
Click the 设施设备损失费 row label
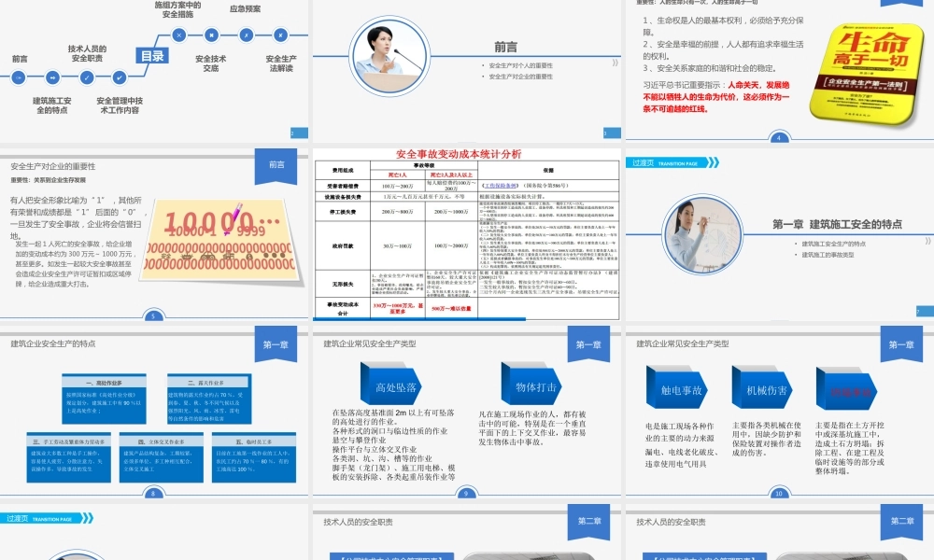click(x=343, y=197)
